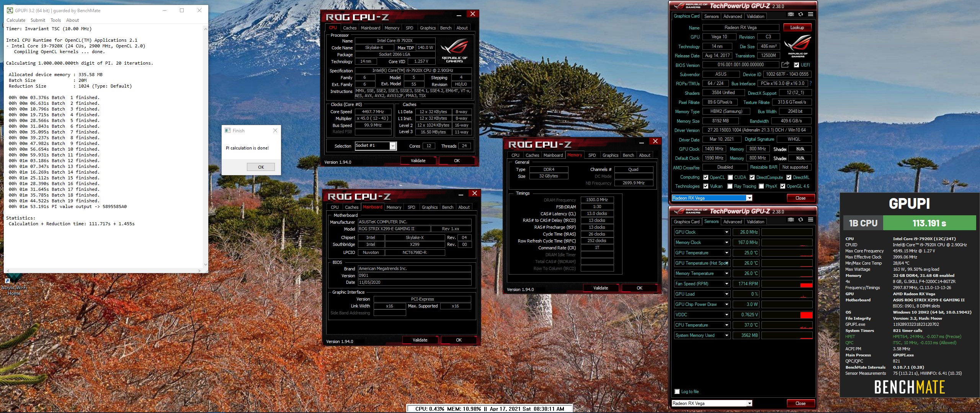
Task: Click the BIOS export icon next to BIOS Version
Action: (786, 65)
